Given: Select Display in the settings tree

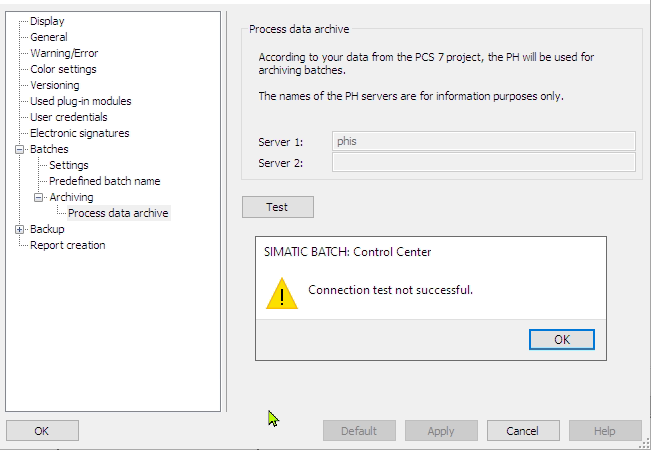Looking at the screenshot, I should click(x=47, y=21).
